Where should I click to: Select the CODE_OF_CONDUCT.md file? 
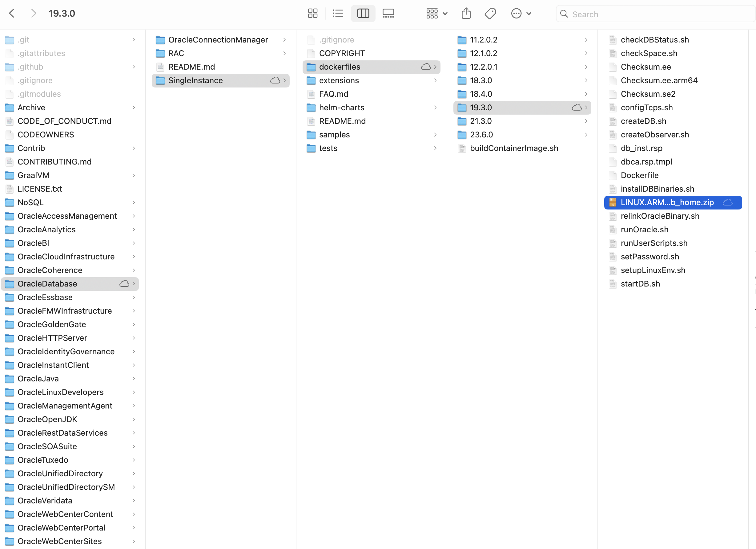click(70, 121)
